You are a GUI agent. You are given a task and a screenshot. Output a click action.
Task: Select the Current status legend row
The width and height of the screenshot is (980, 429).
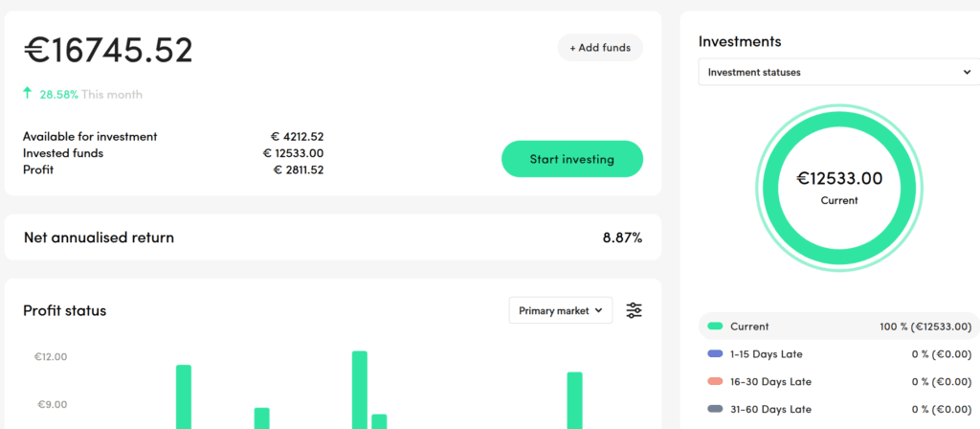838,327
